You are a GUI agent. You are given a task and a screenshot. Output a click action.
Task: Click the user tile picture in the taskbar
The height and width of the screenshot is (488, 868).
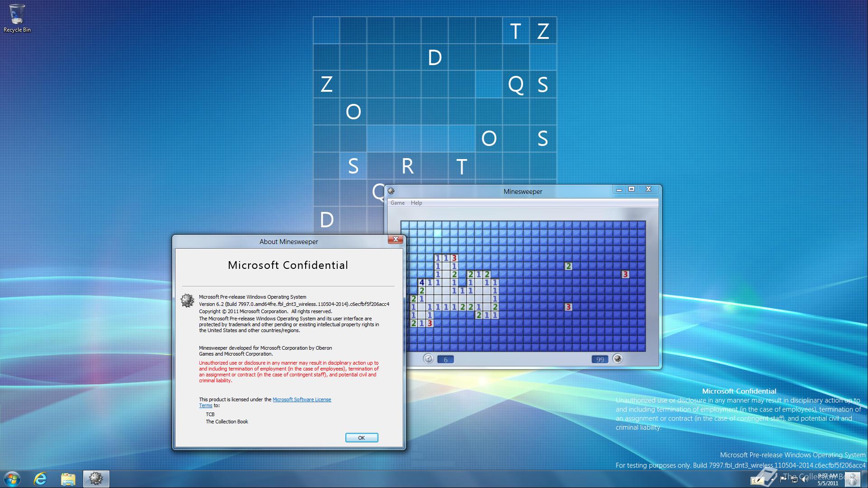(853, 479)
